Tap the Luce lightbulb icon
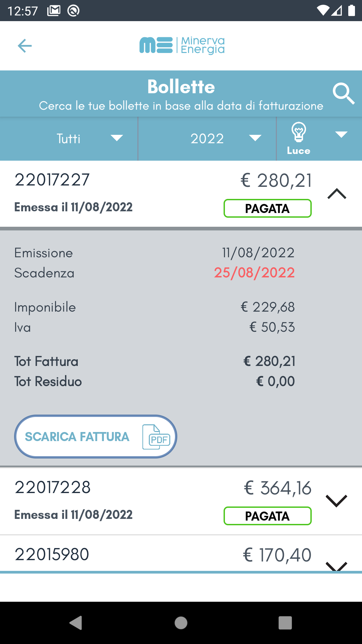The width and height of the screenshot is (362, 644). point(299,132)
